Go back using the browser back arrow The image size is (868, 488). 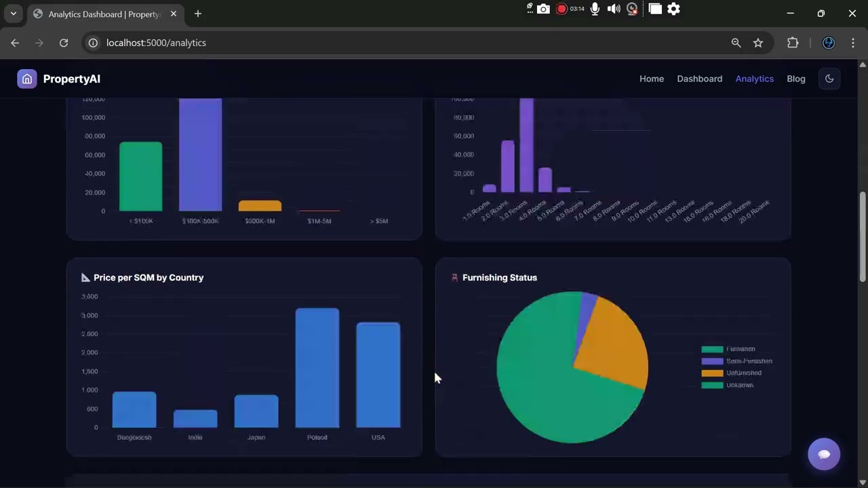15,43
